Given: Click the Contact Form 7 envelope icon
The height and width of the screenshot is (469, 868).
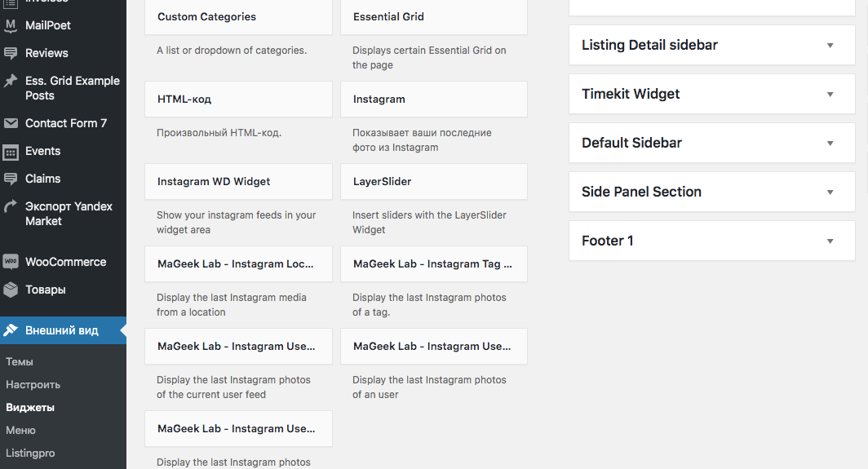Looking at the screenshot, I should (x=11, y=123).
